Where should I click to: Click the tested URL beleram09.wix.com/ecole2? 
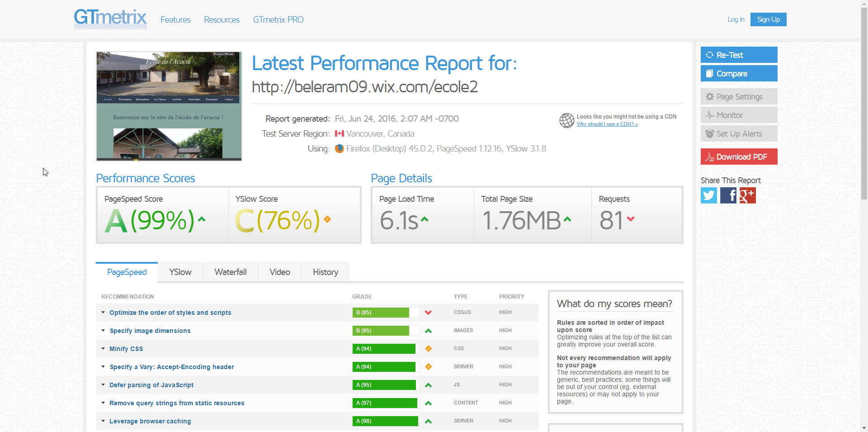tap(365, 86)
